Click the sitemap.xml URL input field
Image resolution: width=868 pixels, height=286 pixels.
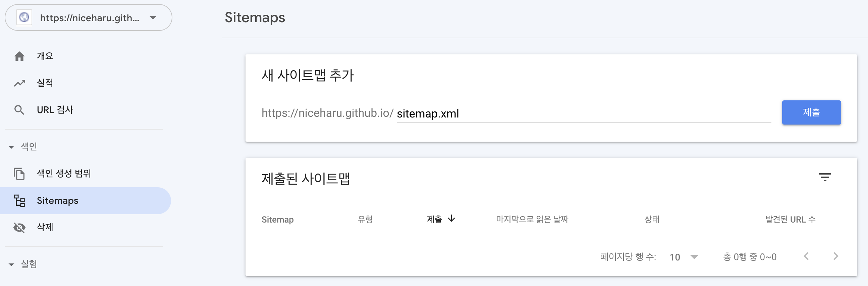(x=583, y=114)
